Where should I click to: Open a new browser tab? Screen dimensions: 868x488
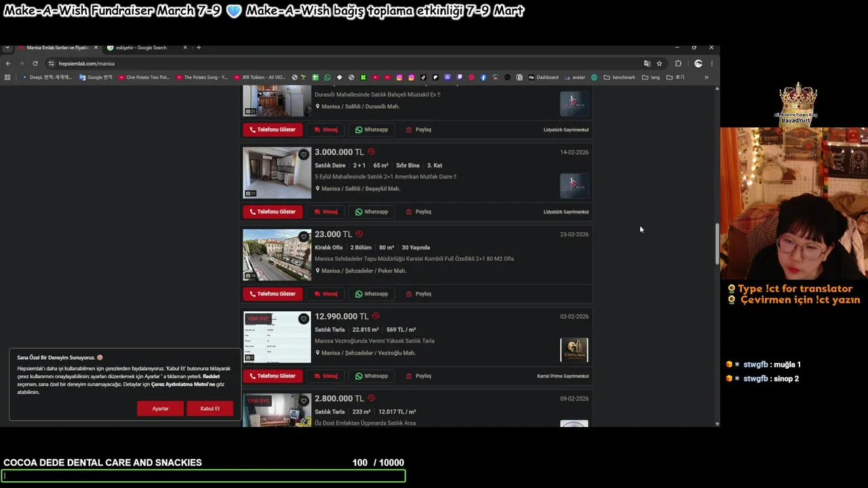coord(199,47)
